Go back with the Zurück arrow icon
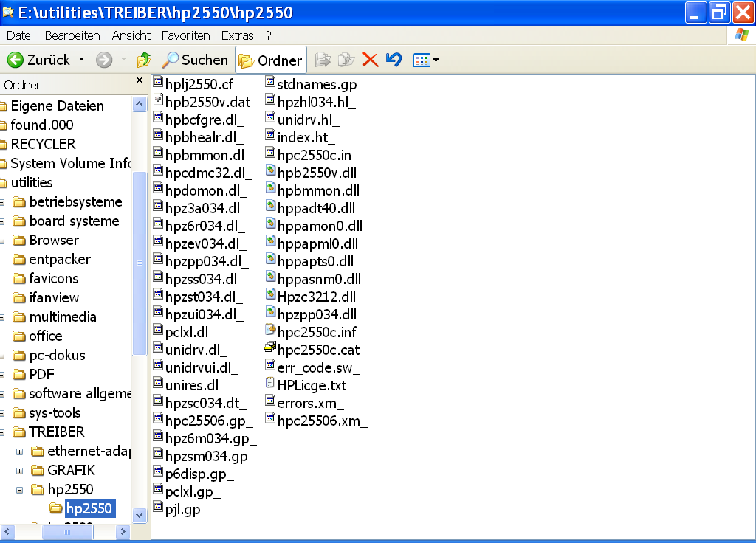Viewport: 756px width, 543px height. 15,60
